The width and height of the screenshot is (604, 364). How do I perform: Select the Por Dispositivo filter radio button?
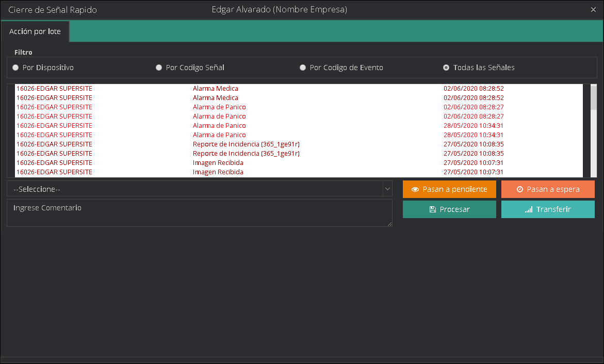pos(15,68)
